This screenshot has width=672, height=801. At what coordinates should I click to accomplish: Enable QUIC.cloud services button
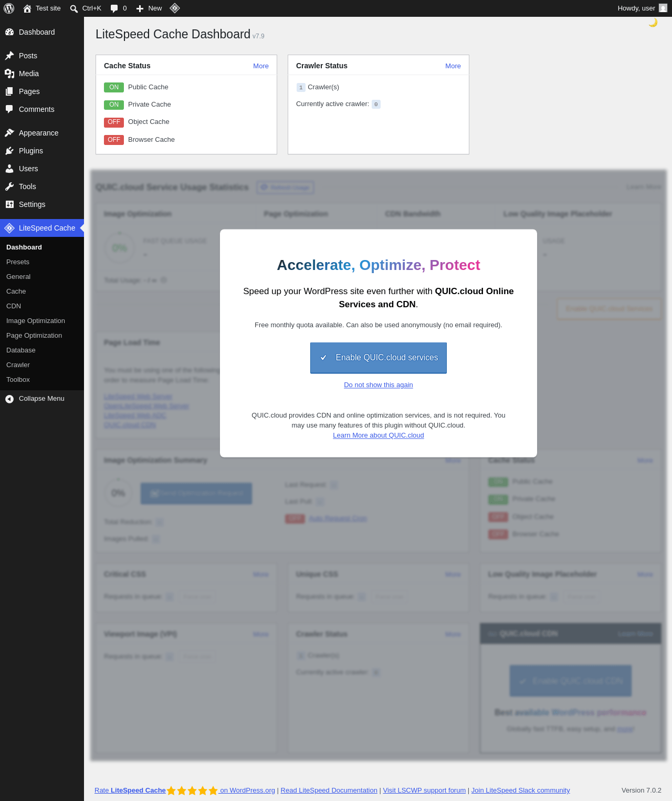[379, 358]
